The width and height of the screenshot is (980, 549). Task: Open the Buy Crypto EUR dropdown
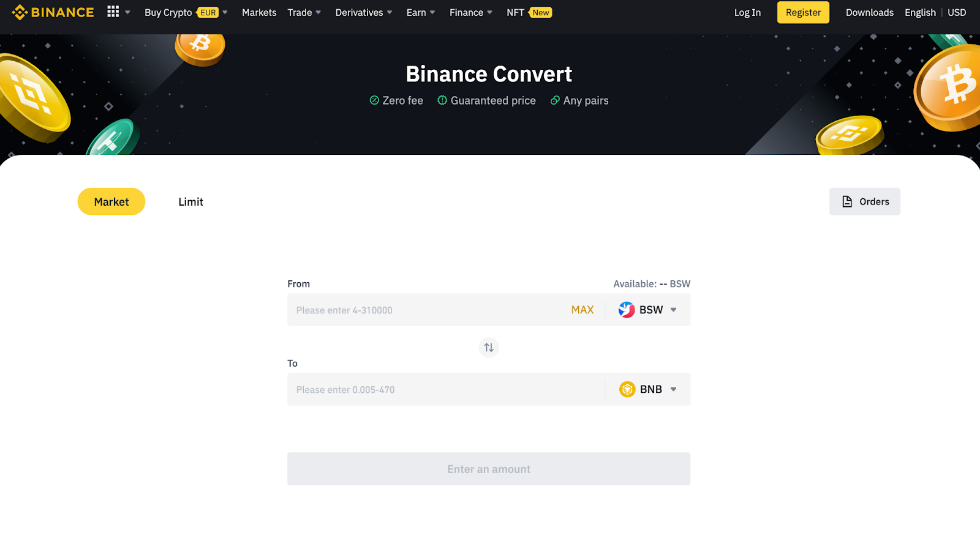pyautogui.click(x=186, y=12)
